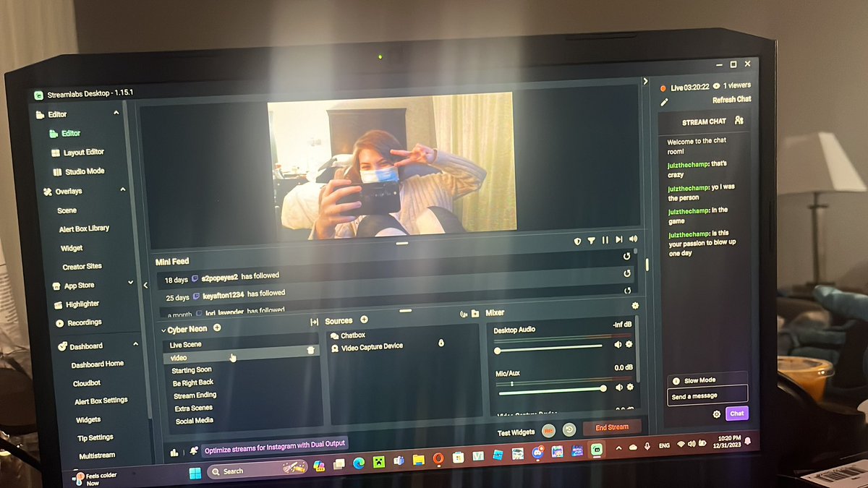Pause the Mini Feed alert queue
868x488 pixels.
point(605,240)
